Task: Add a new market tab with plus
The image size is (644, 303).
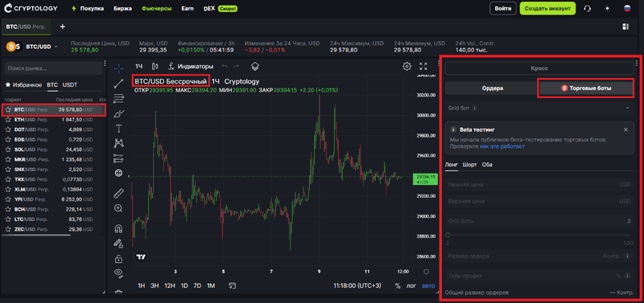Action: point(63,27)
